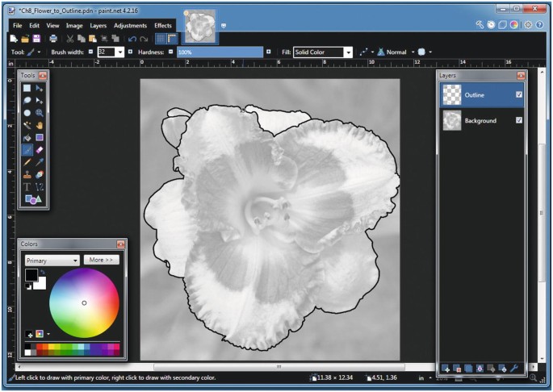Toggle the pixel grid button
This screenshot has height=392, width=553.
160,38
